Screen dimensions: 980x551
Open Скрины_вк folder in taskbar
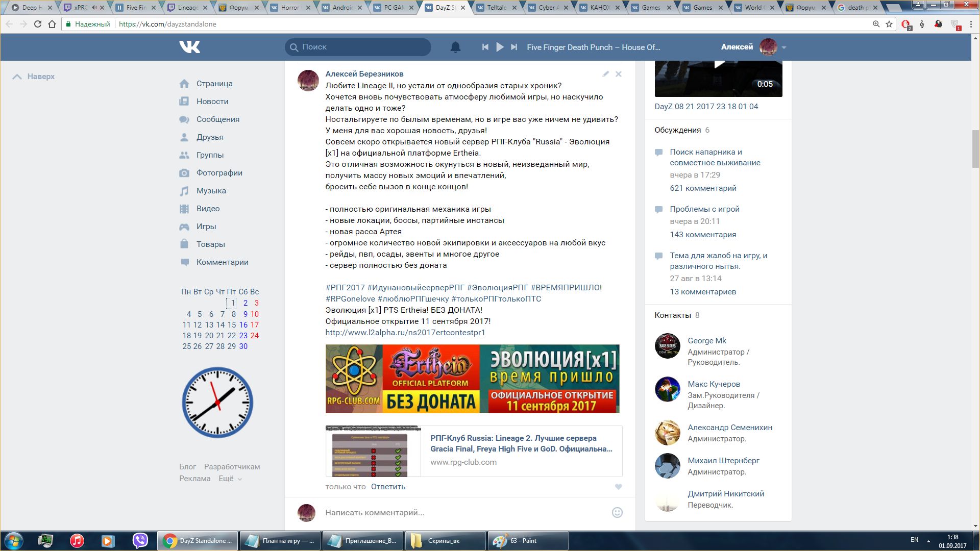pos(445,541)
